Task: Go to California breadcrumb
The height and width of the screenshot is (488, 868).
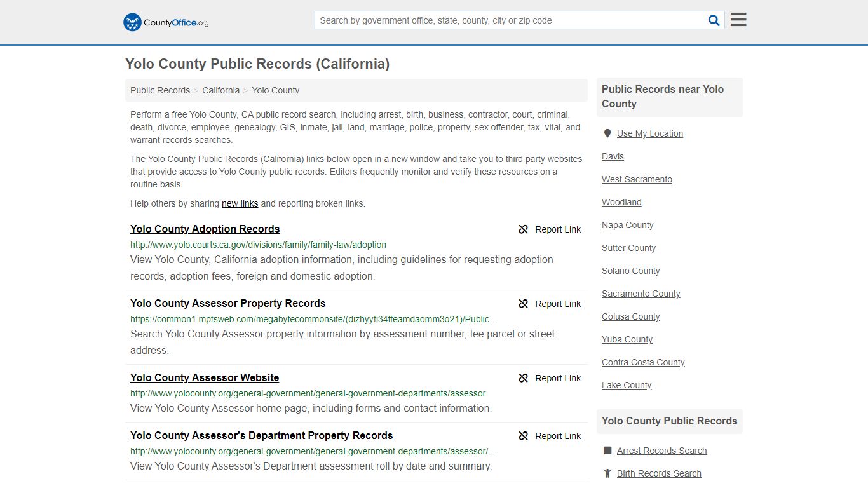Action: 221,90
